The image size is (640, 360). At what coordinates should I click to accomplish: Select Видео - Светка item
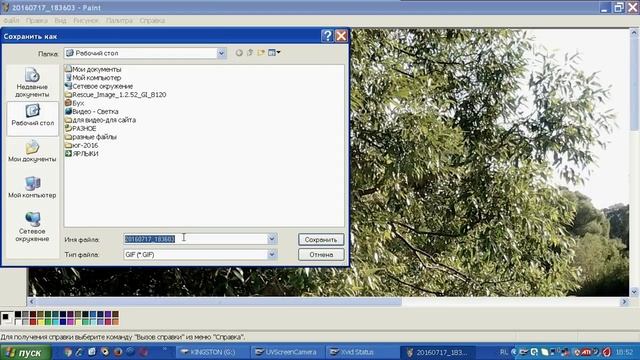coord(92,111)
